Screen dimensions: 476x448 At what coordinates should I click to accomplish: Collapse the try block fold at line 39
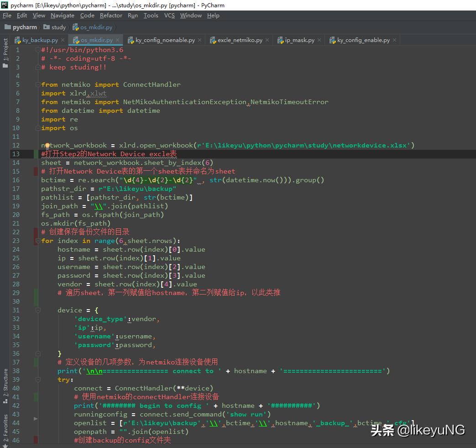point(38,379)
